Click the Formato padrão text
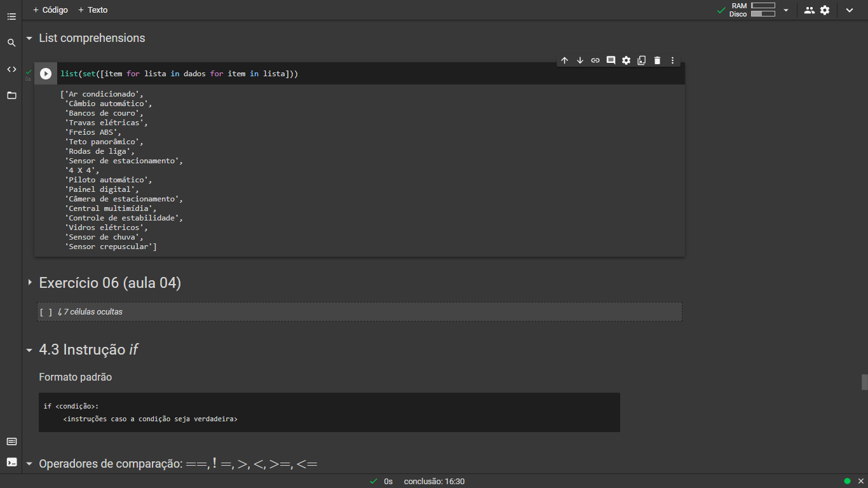Image resolution: width=868 pixels, height=488 pixels. tap(75, 377)
